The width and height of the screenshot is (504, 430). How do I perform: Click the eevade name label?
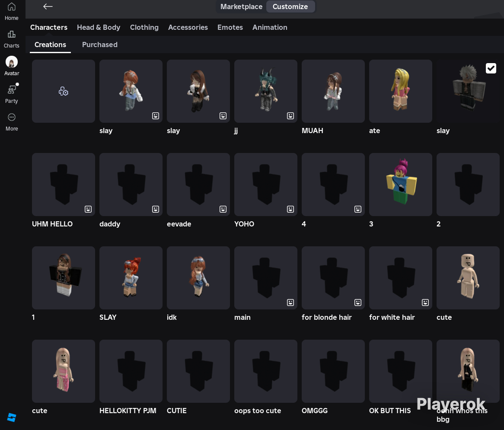[179, 224]
